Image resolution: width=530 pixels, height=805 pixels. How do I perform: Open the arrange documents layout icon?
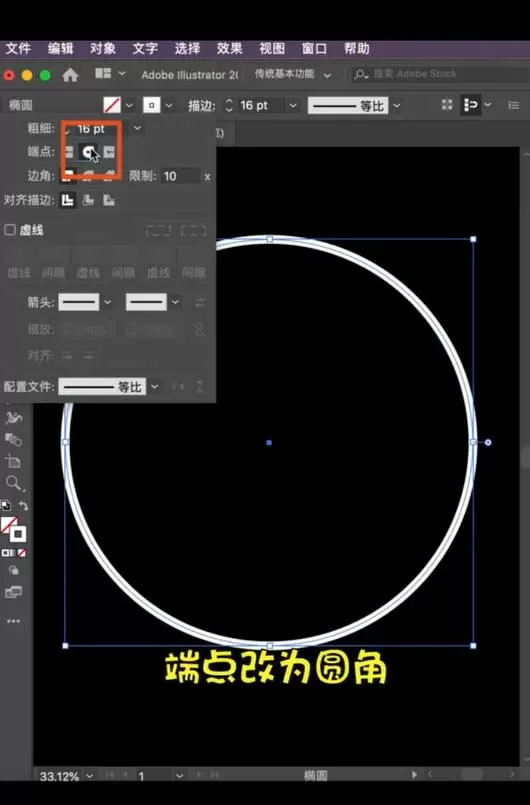(x=103, y=74)
